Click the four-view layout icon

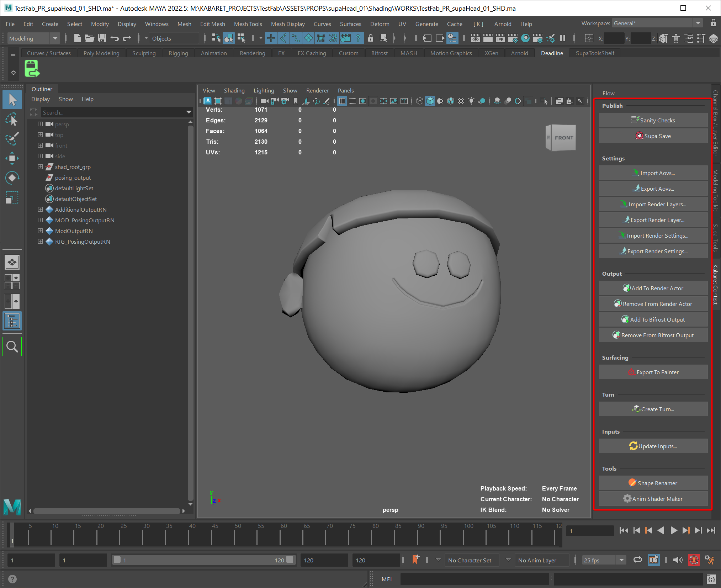12,282
